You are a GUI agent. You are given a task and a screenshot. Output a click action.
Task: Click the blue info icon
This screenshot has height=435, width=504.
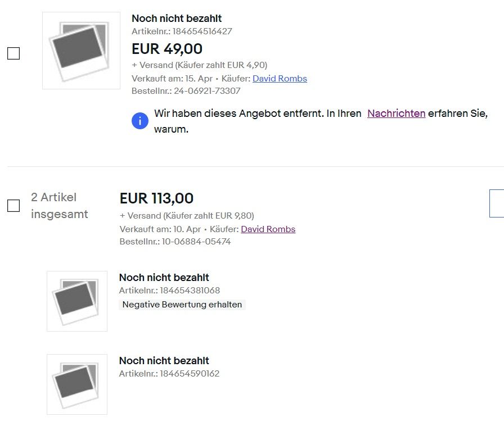140,121
